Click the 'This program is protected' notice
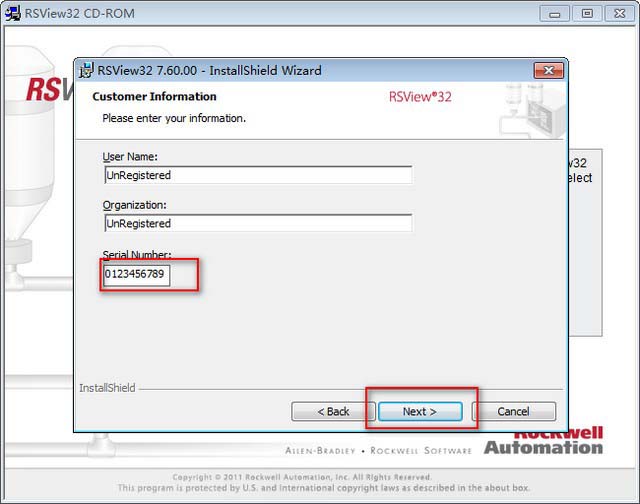Screen dimensions: 640x504 324,488
